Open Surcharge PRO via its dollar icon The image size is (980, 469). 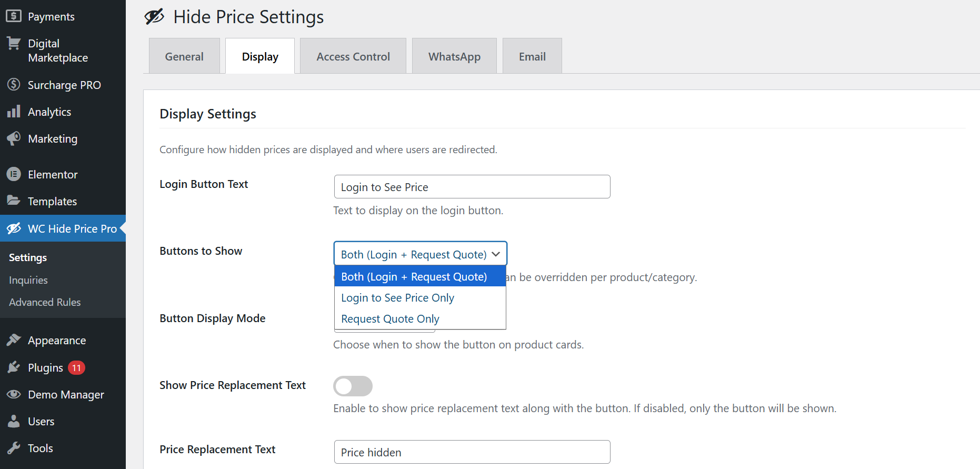[14, 85]
